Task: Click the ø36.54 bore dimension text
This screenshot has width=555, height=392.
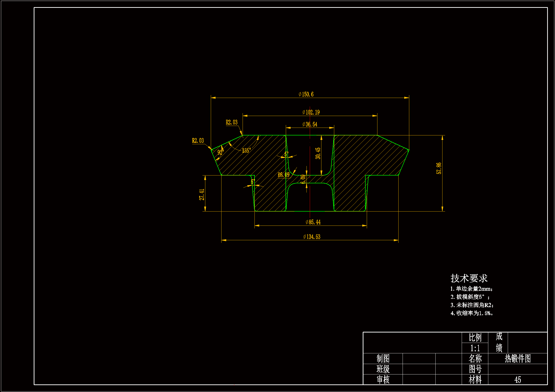Action: (310, 125)
